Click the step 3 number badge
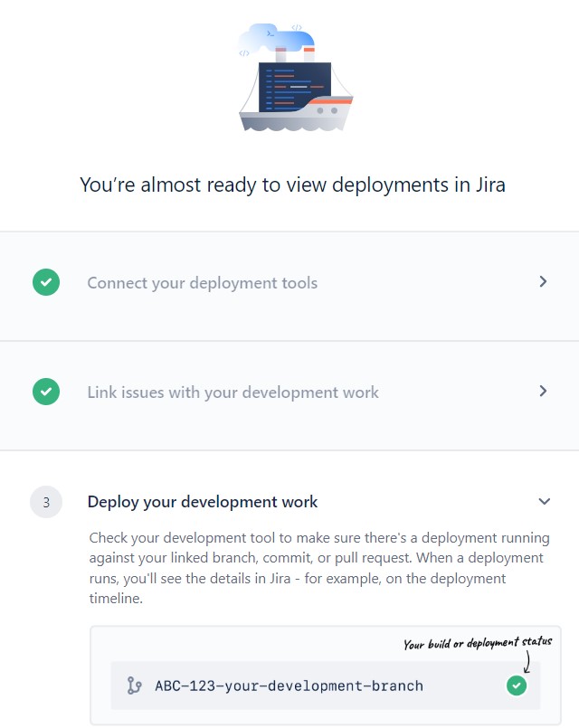Viewport: 579px width, 728px height. coord(46,502)
